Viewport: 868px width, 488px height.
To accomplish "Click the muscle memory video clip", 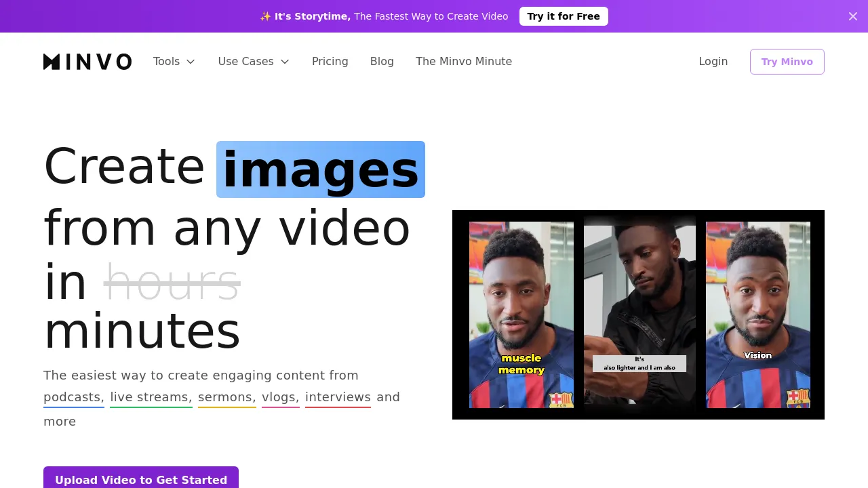I will pyautogui.click(x=521, y=314).
